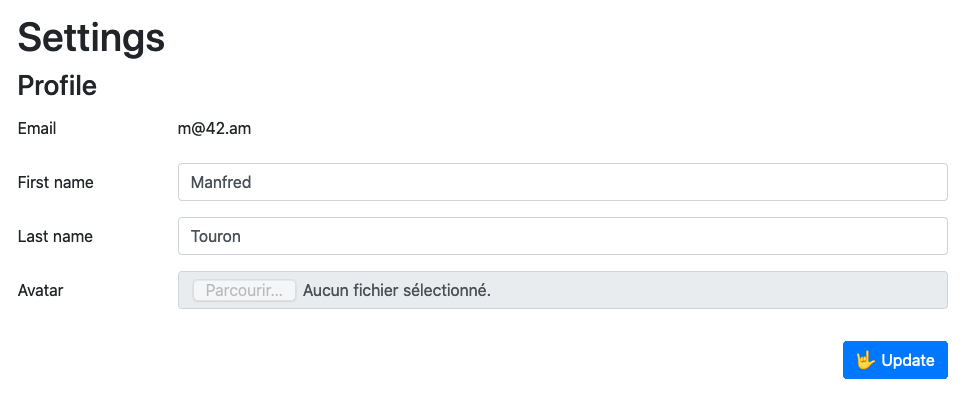Click the "Aucun fichier sélectionné." text
Image resolution: width=966 pixels, height=406 pixels.
(397, 291)
